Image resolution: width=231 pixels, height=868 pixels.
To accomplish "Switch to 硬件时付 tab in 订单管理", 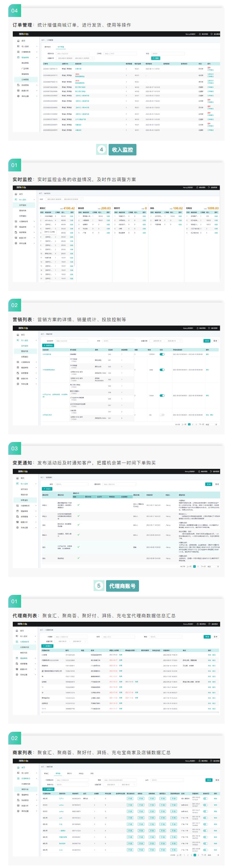I will pyautogui.click(x=48, y=47).
